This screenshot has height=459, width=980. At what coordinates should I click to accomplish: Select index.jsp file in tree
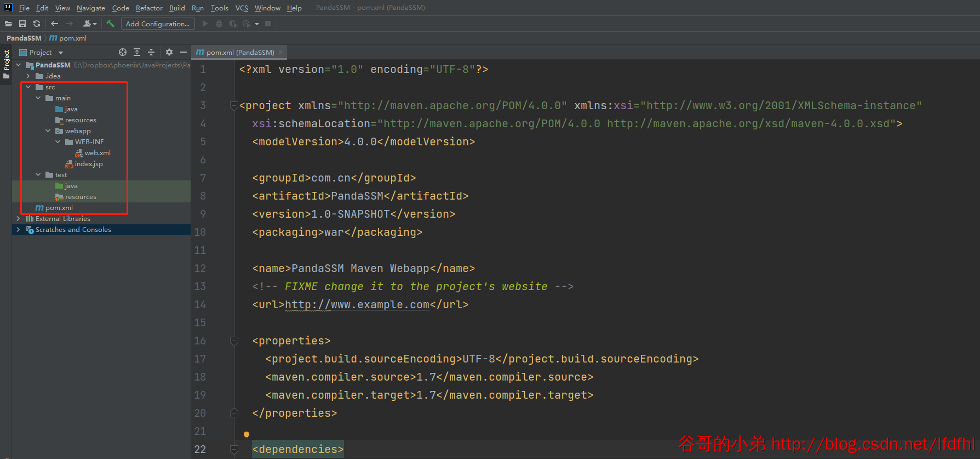(84, 164)
